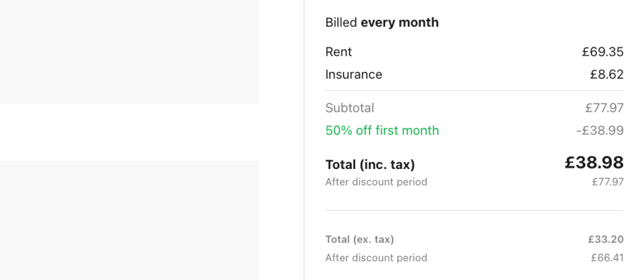The image size is (644, 280).
Task: Select the £66.41 after-discount amount
Action: tap(607, 257)
